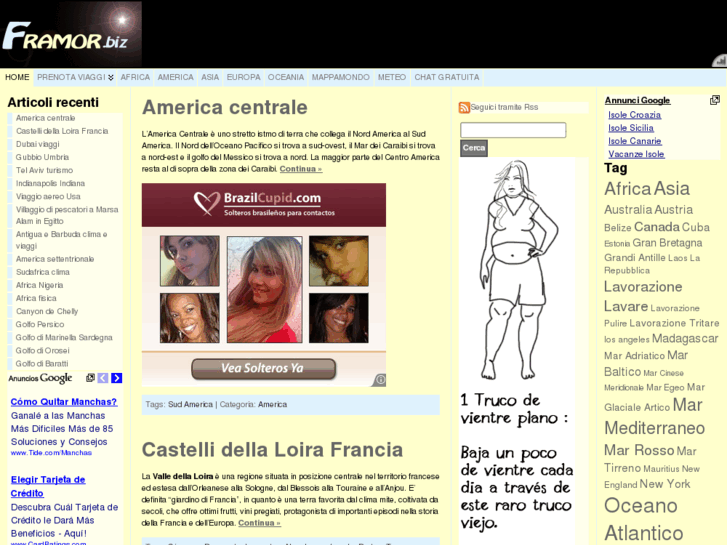The height and width of the screenshot is (545, 727).
Task: Open Chat Gratuita menu item
Action: pyautogui.click(x=446, y=77)
